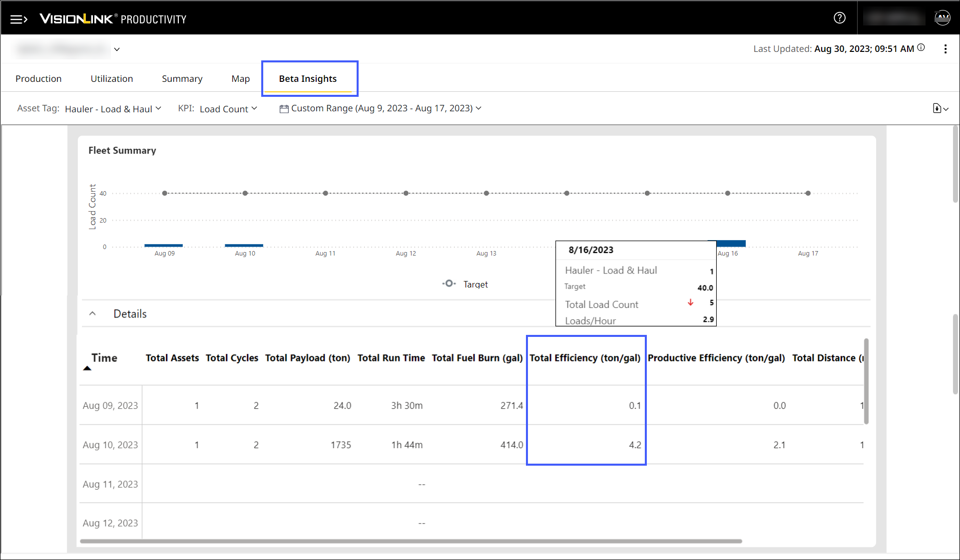Open the account selector dropdown chevron
This screenshot has height=560, width=960.
(x=117, y=49)
